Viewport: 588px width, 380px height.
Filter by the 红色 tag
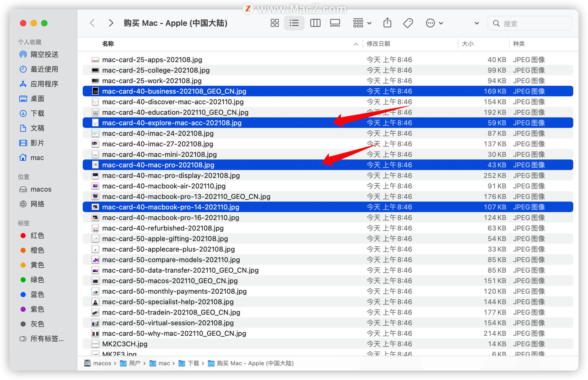tap(32, 235)
